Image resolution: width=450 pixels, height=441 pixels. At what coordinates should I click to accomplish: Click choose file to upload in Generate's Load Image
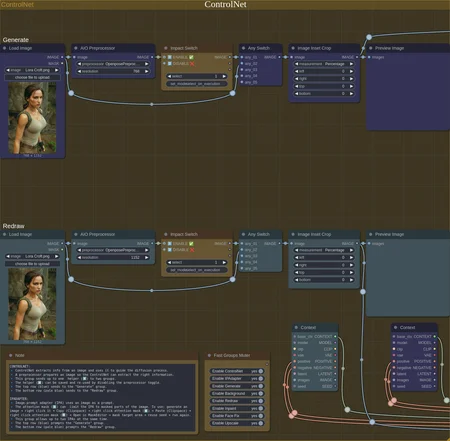tap(32, 77)
